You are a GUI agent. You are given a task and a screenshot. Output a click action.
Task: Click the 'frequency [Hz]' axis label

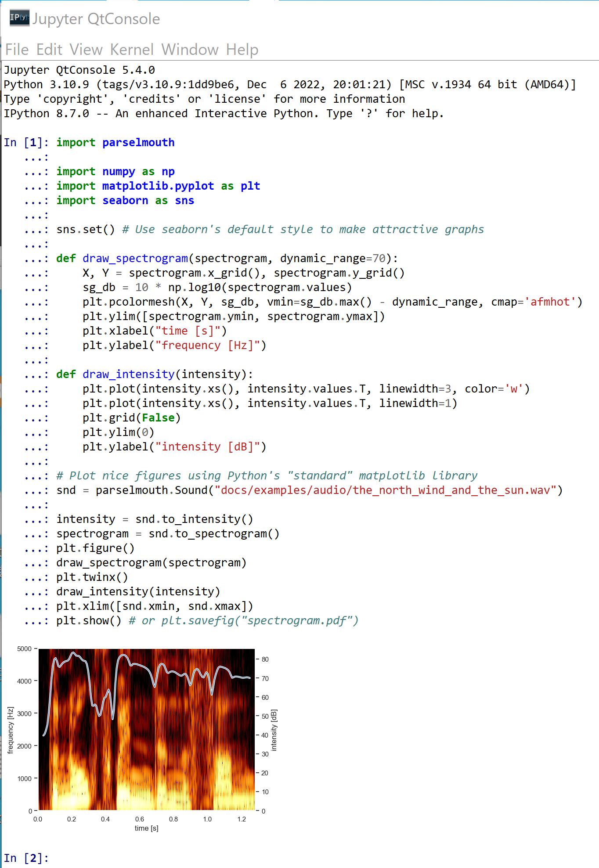[11, 730]
